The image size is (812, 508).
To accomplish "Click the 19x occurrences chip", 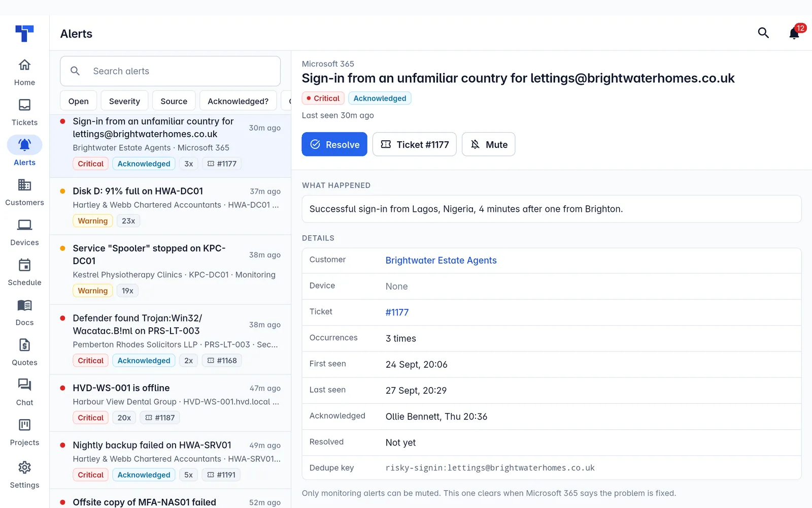I will (127, 291).
